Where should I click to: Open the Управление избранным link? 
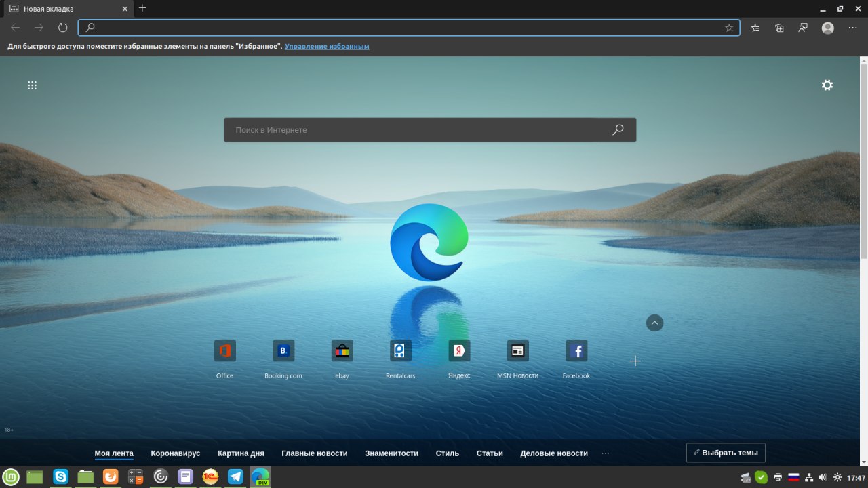point(327,47)
